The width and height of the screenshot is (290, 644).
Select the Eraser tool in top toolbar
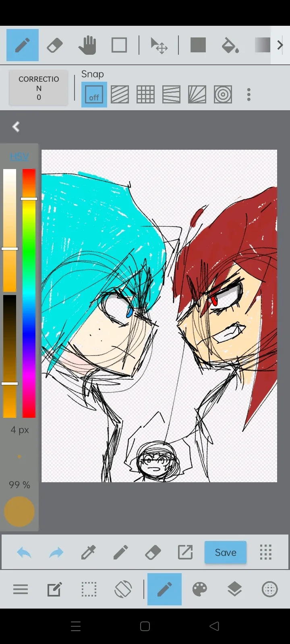(x=55, y=45)
